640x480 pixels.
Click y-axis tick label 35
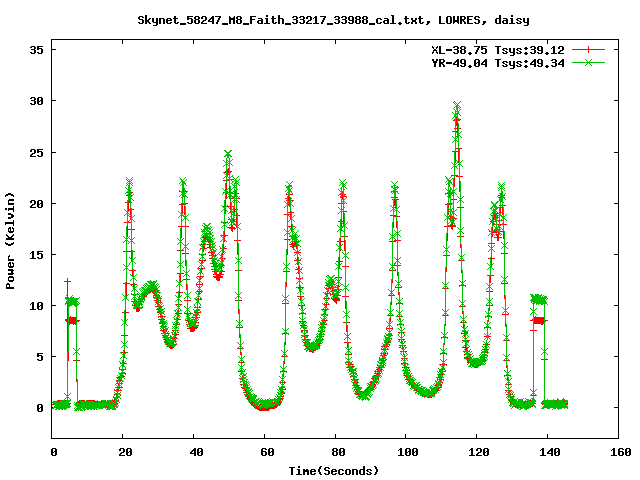(x=36, y=50)
